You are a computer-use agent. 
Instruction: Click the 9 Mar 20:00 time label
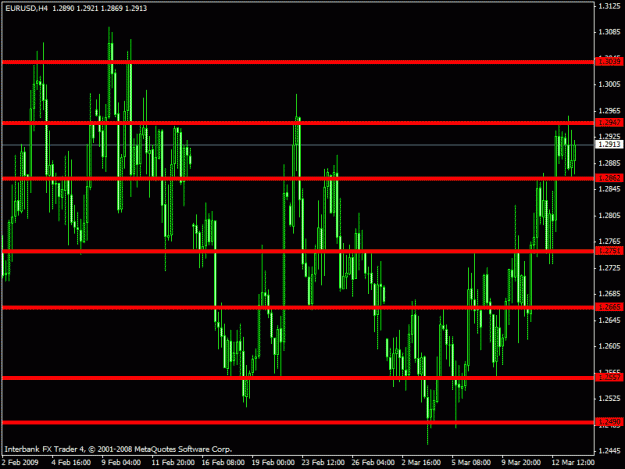click(x=521, y=462)
